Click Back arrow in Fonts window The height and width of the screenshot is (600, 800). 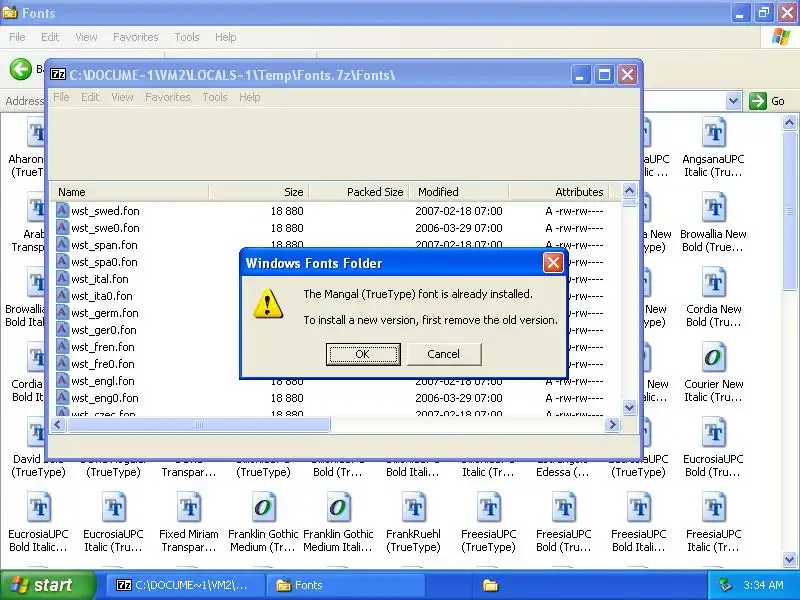(21, 69)
